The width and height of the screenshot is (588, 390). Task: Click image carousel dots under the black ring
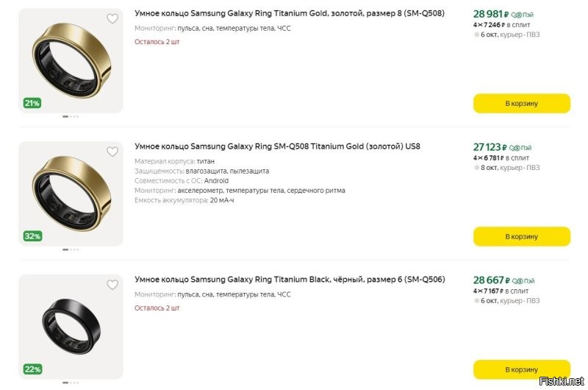tap(71, 382)
